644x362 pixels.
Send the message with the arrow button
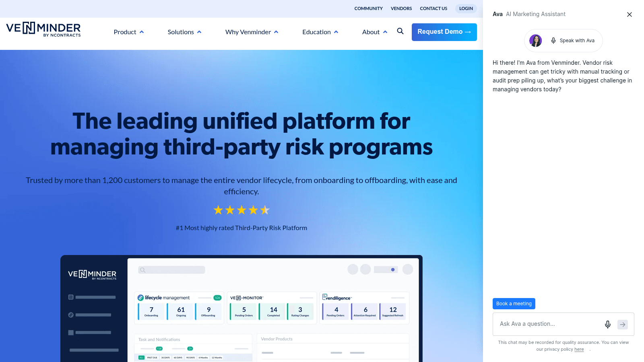click(623, 324)
